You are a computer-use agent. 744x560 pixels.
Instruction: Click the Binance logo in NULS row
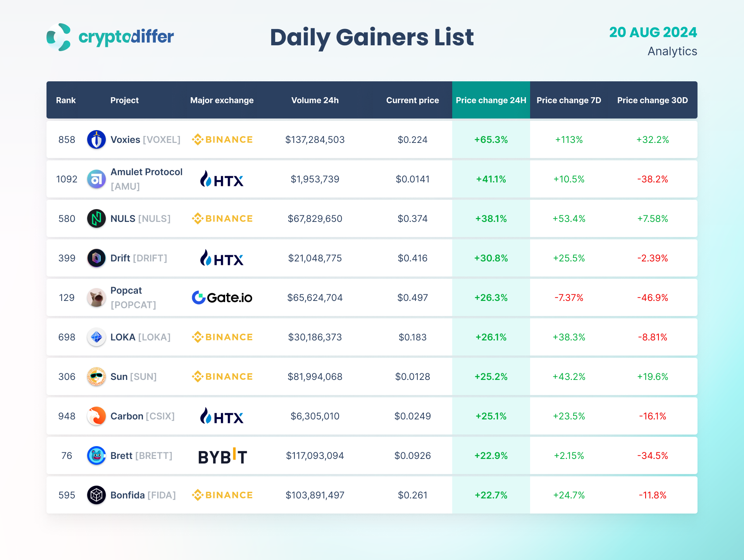222,218
